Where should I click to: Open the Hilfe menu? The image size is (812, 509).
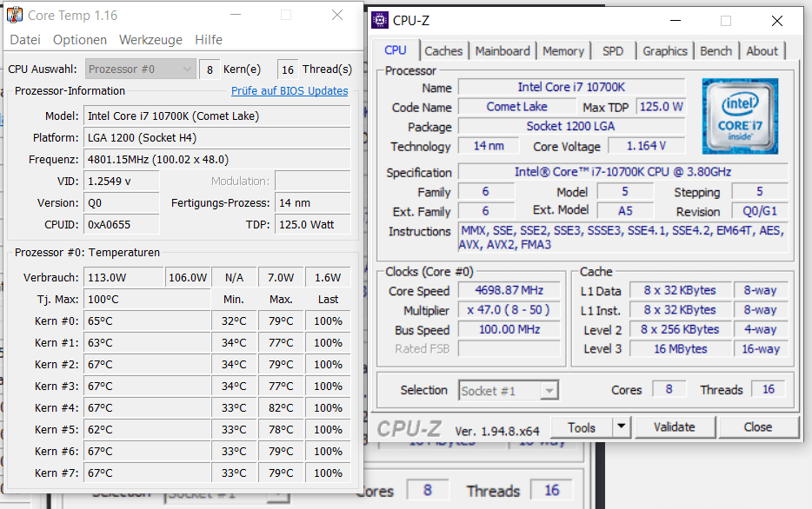(x=209, y=40)
